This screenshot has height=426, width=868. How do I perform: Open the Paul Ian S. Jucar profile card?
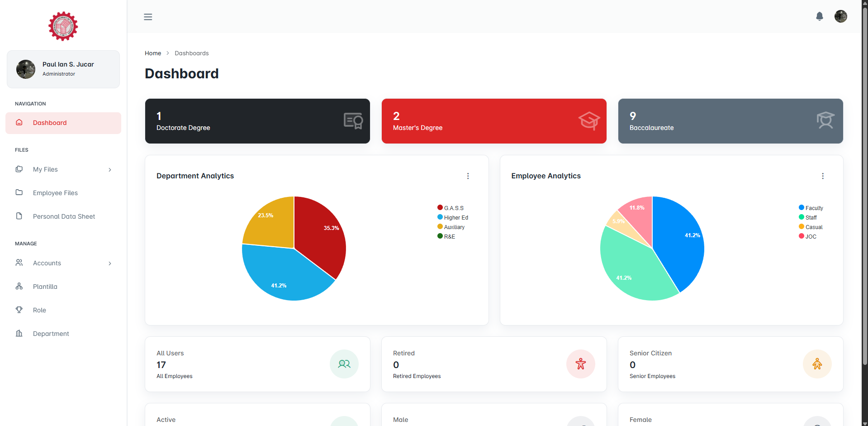point(63,69)
